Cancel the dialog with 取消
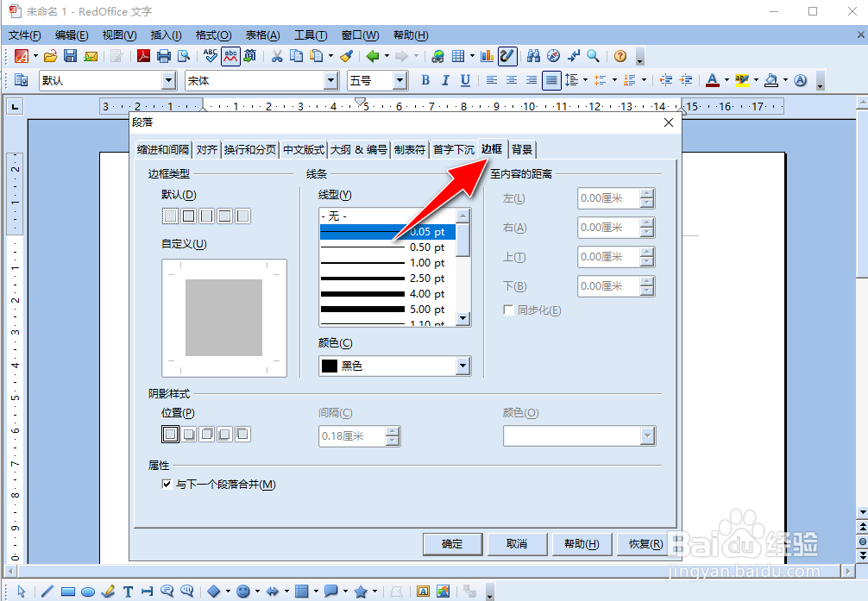 tap(517, 544)
